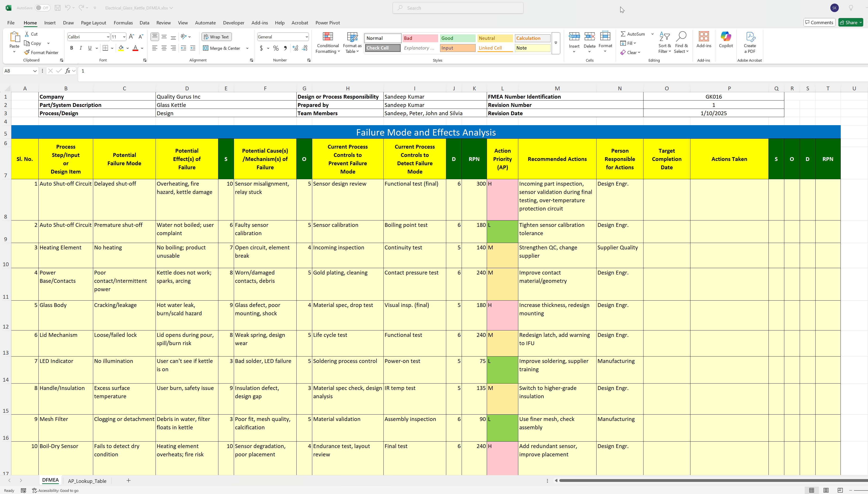
Task: Click the Center align icon
Action: coord(164,48)
